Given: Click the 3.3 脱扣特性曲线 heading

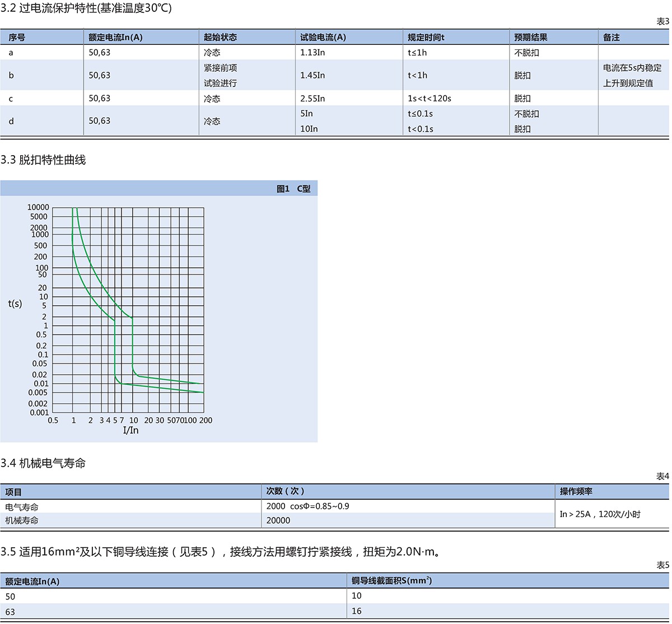Looking at the screenshot, I should point(43,160).
